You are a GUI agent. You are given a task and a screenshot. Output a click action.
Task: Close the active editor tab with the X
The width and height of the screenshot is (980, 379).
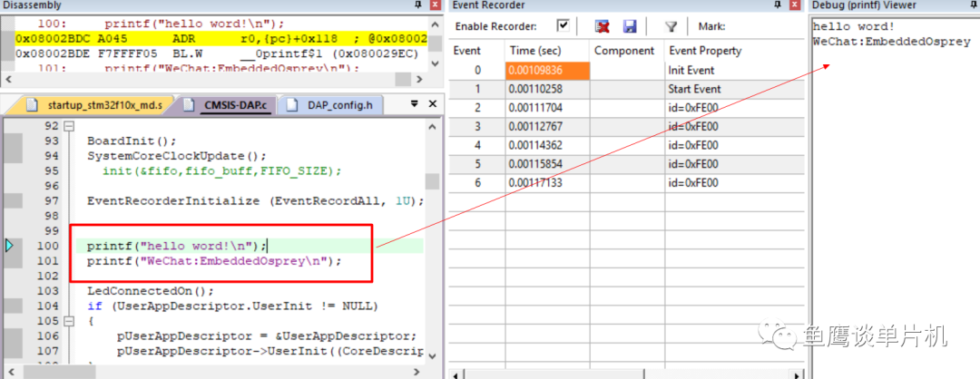click(433, 104)
